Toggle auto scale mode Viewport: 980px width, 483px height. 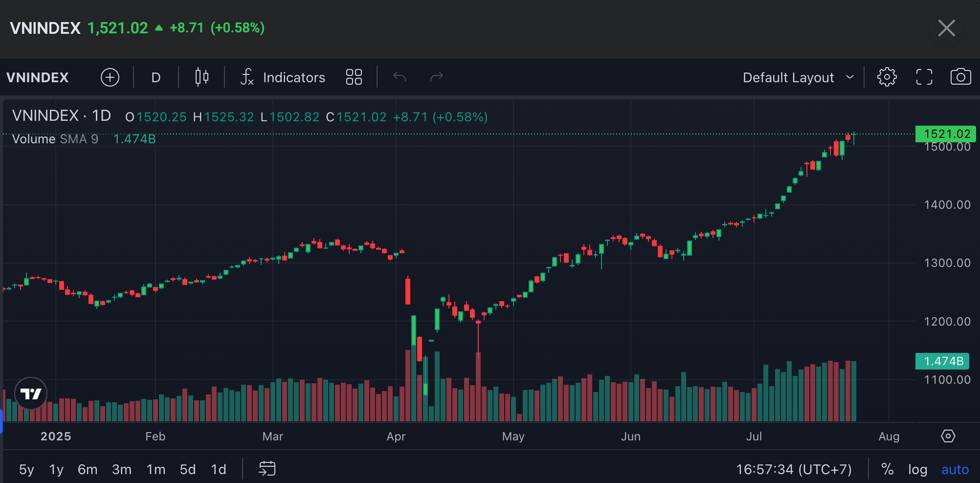click(x=955, y=469)
